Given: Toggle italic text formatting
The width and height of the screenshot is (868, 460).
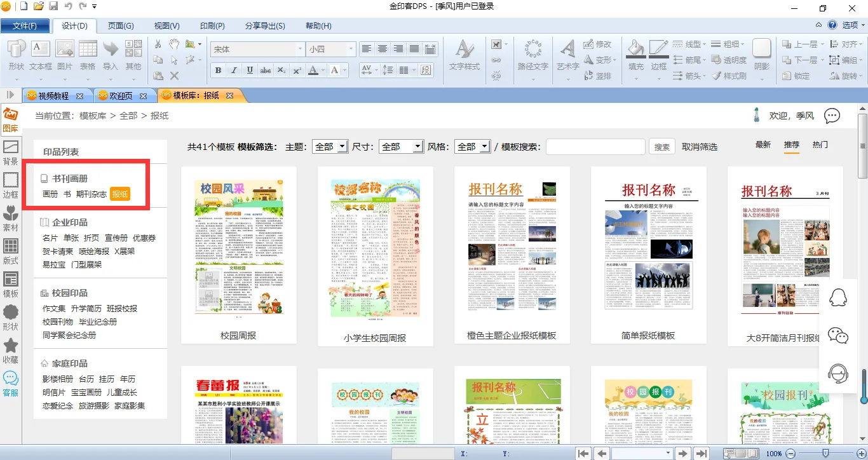Looking at the screenshot, I should [234, 71].
